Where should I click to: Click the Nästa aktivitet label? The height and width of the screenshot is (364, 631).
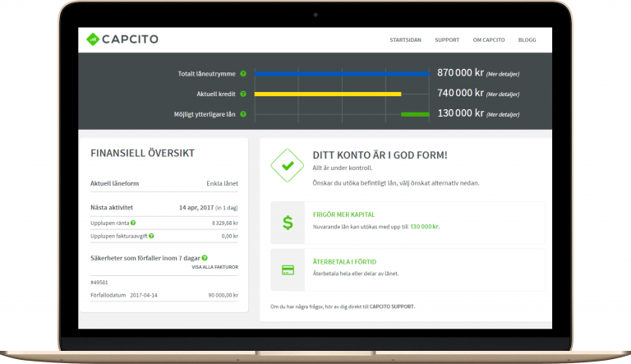click(x=112, y=207)
